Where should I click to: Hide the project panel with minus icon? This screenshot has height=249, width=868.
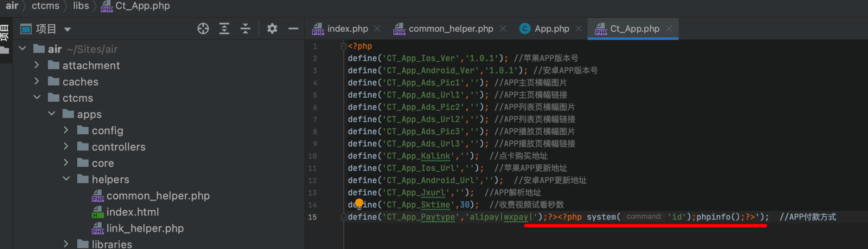293,29
